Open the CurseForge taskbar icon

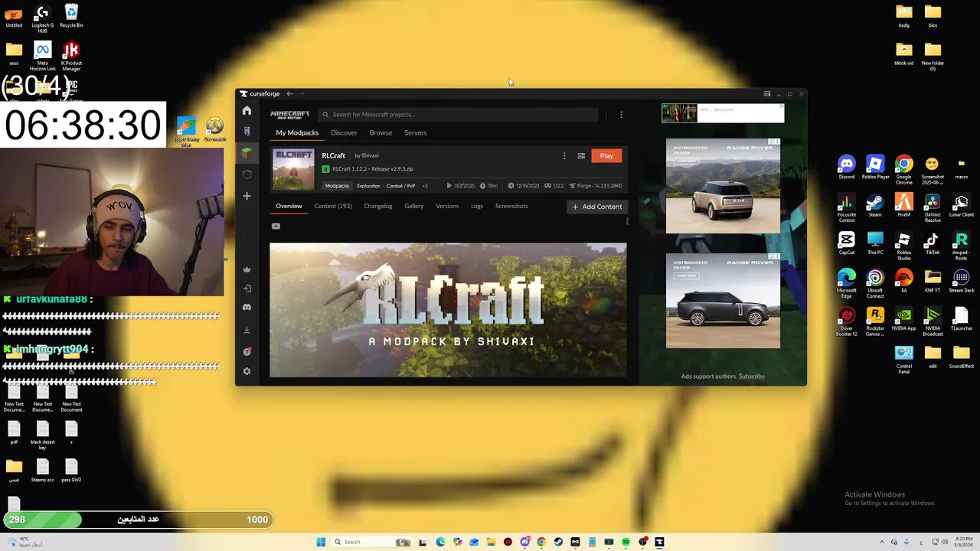(659, 543)
